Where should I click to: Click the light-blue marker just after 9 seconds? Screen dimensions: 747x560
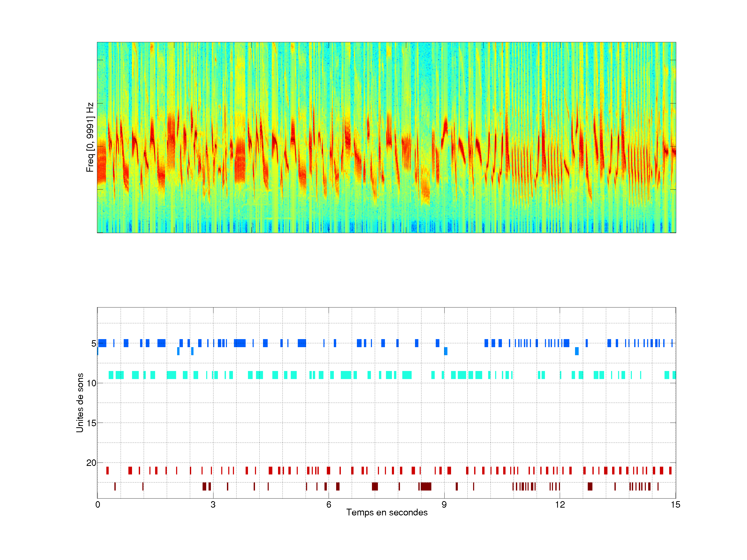tap(446, 351)
